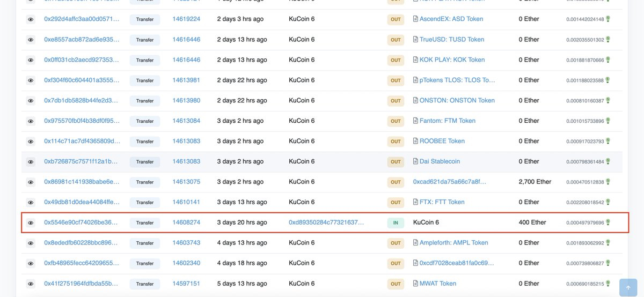Click eye icon beside 0xb726875c7571f12a1b
The width and height of the screenshot is (644, 297).
click(31, 161)
